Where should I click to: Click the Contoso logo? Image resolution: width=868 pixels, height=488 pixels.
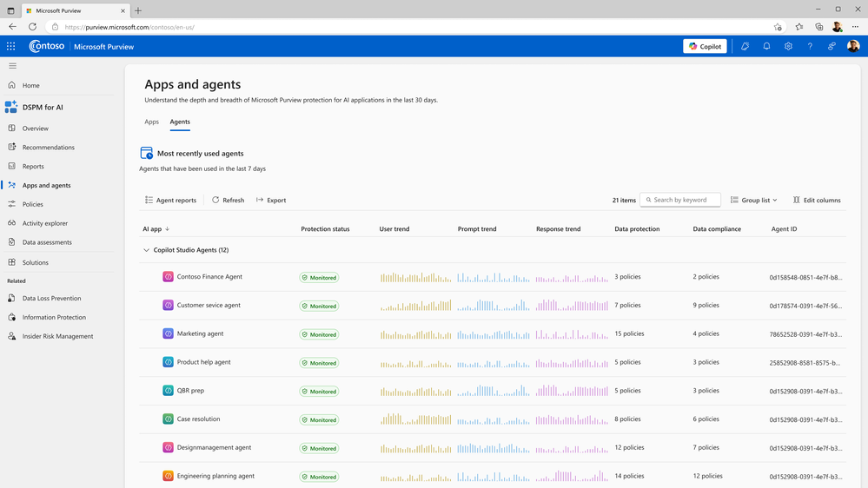[47, 47]
